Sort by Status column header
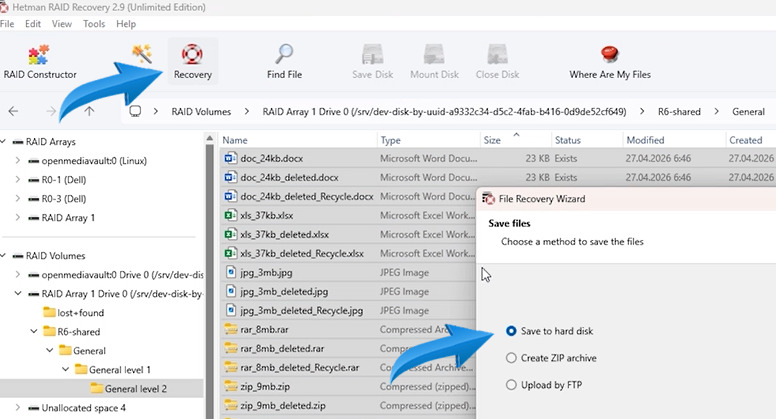776x419 pixels. click(587, 140)
